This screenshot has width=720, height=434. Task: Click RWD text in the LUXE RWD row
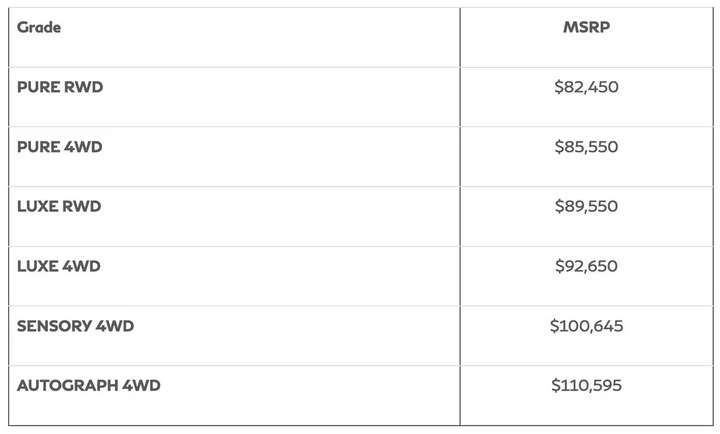tap(82, 206)
